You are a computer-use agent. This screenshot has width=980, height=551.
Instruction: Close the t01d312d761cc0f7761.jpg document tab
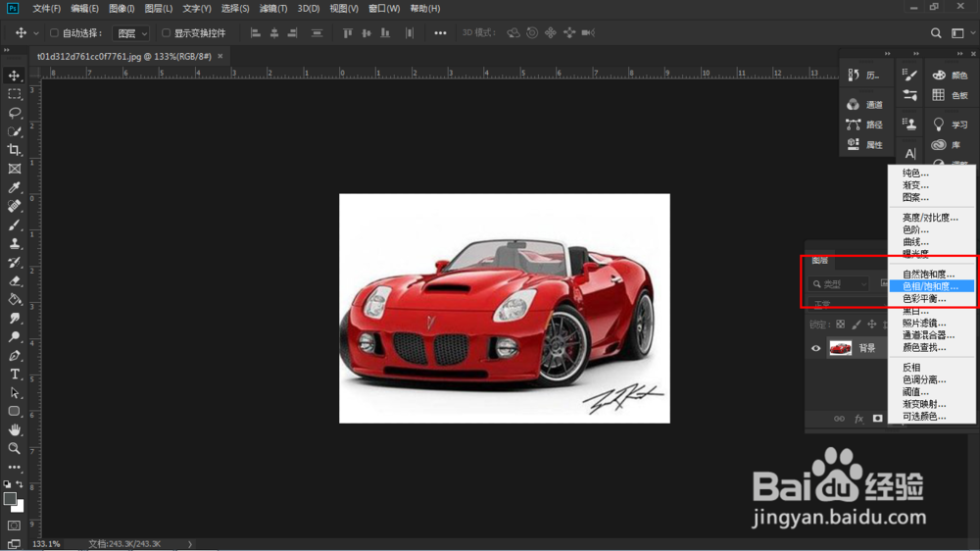point(220,56)
